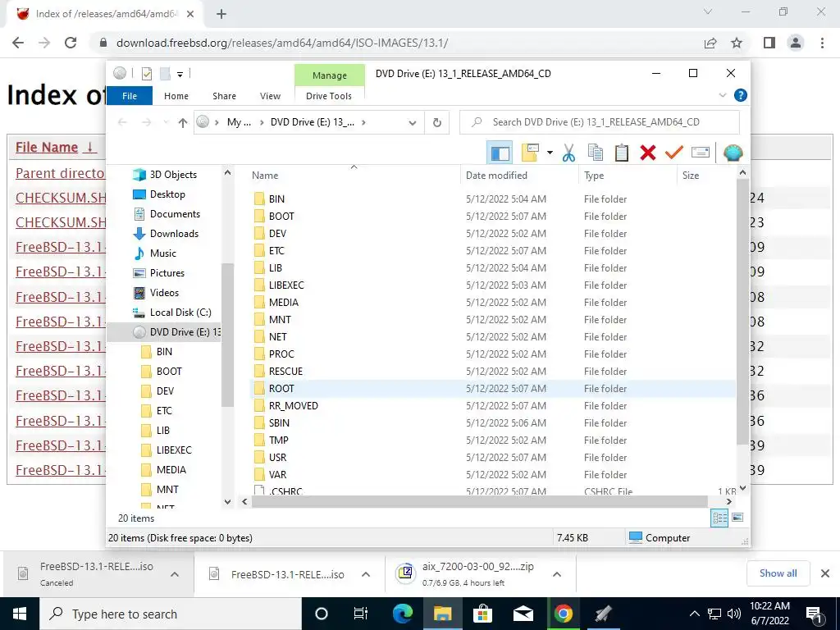Close the Chrome downloads bar
The image size is (840, 630).
click(825, 573)
